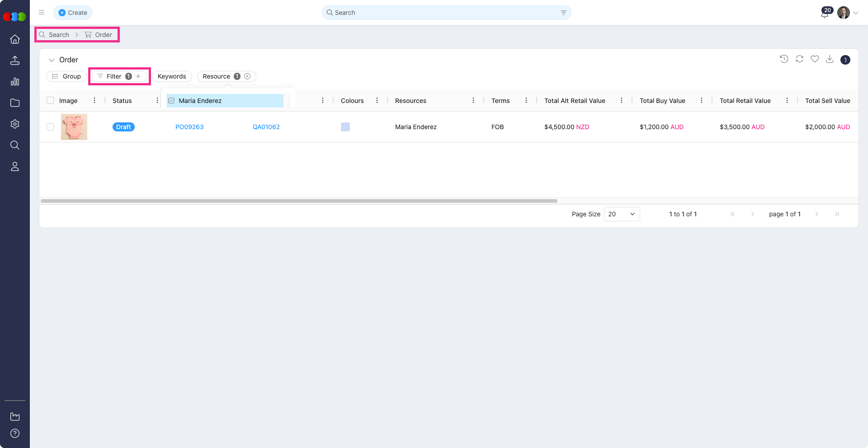868x448 pixels.
Task: Toggle the select-all checkbox in header
Action: point(50,101)
